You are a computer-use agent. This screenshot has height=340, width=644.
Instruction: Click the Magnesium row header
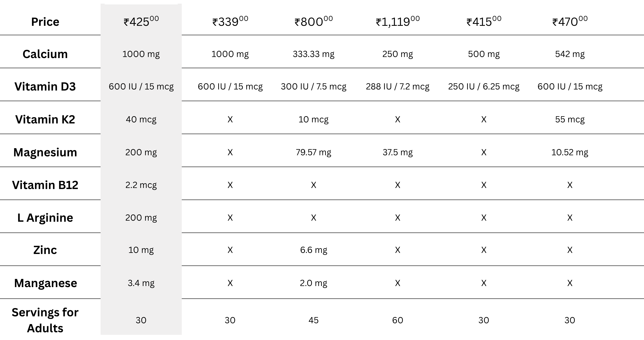point(45,152)
